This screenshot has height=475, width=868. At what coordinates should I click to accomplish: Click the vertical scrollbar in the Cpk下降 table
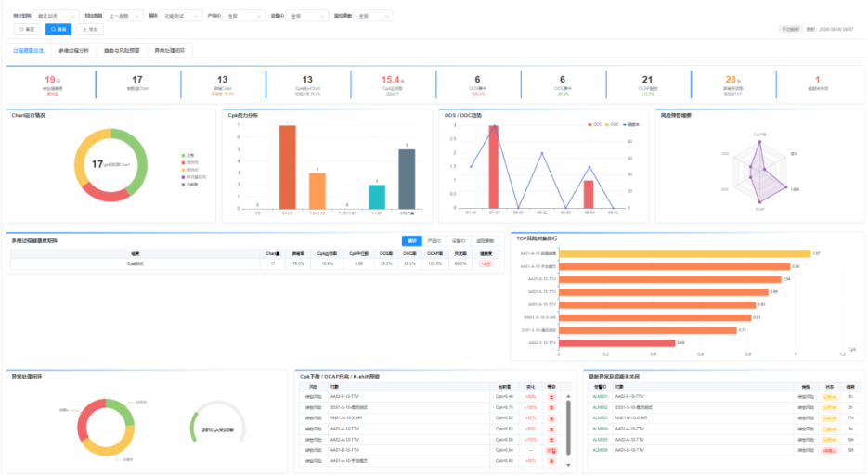tap(568, 428)
